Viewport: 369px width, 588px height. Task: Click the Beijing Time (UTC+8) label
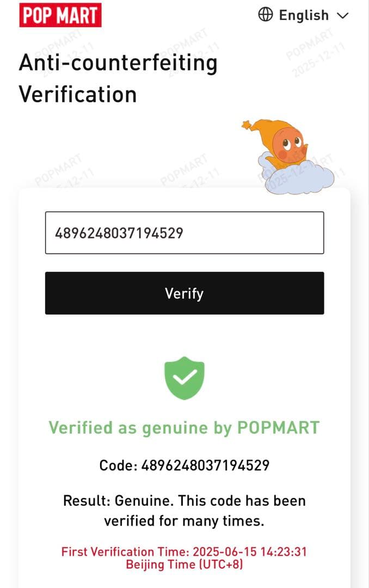point(184,565)
